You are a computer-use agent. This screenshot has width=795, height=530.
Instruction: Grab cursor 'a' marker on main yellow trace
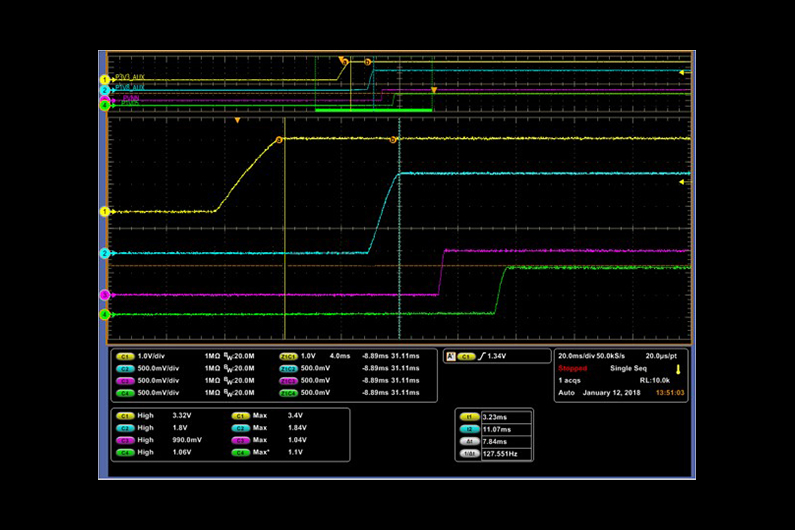pos(278,139)
